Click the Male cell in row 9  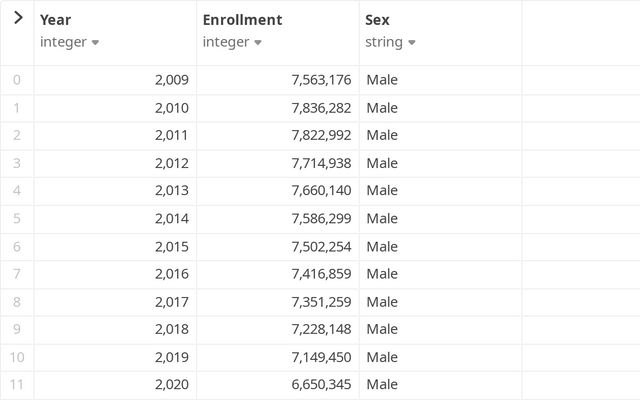point(440,329)
